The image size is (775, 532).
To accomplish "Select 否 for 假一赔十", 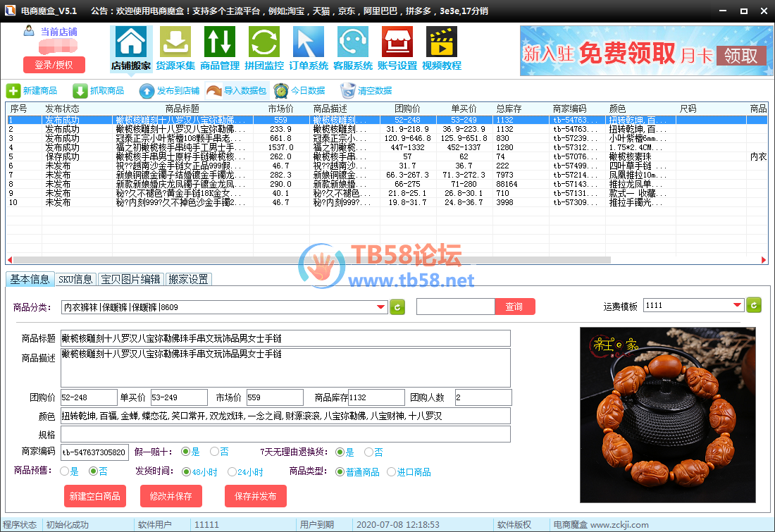I will pyautogui.click(x=214, y=452).
